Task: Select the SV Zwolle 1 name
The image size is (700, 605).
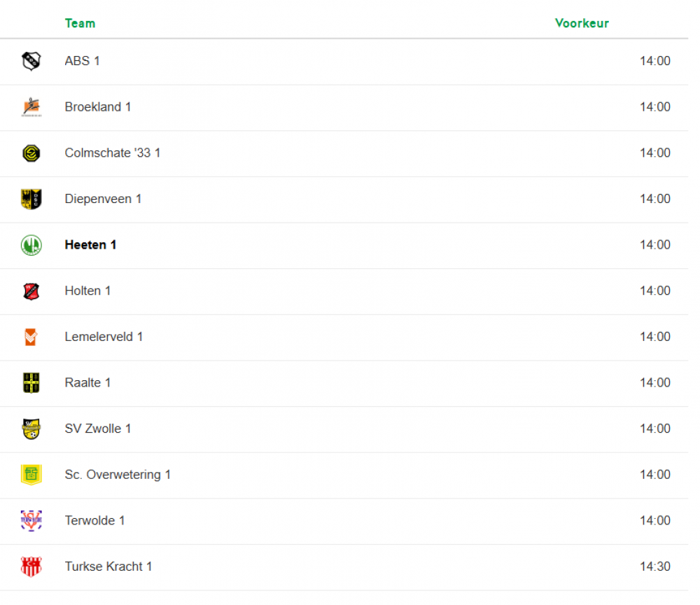Action: (x=98, y=429)
